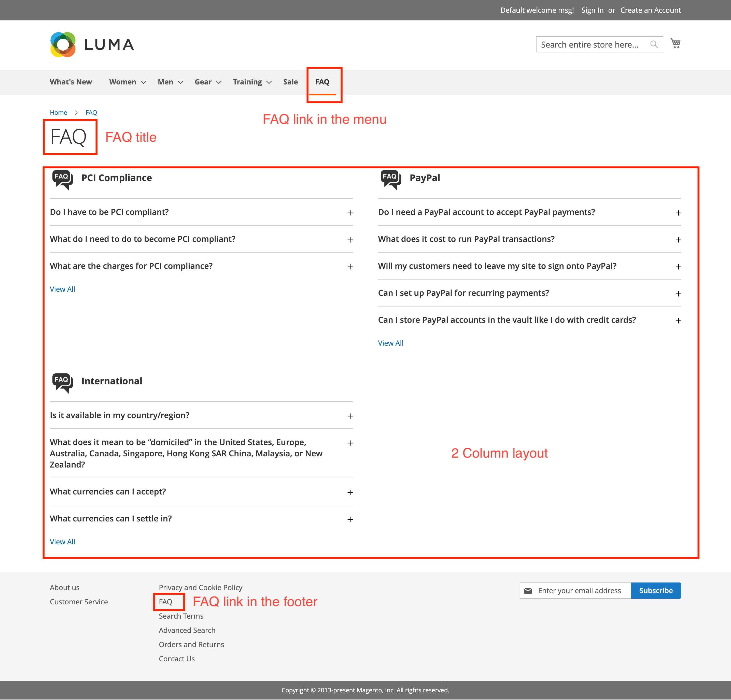Click the FAQ link in the footer
This screenshot has width=731, height=700.
(x=166, y=602)
